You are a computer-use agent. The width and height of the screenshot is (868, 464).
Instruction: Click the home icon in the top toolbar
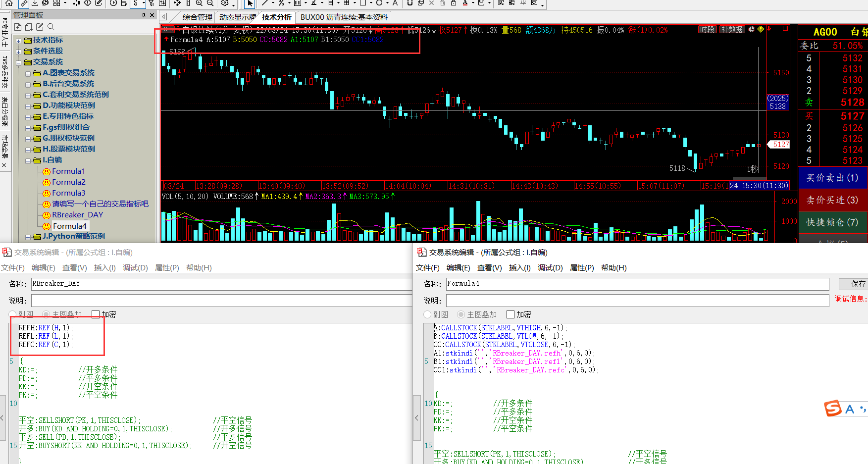pyautogui.click(x=9, y=3)
